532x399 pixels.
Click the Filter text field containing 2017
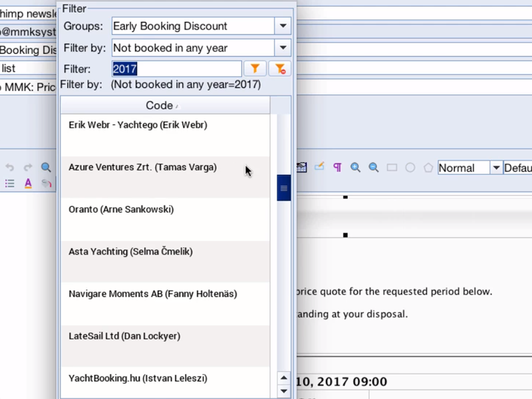tap(176, 68)
